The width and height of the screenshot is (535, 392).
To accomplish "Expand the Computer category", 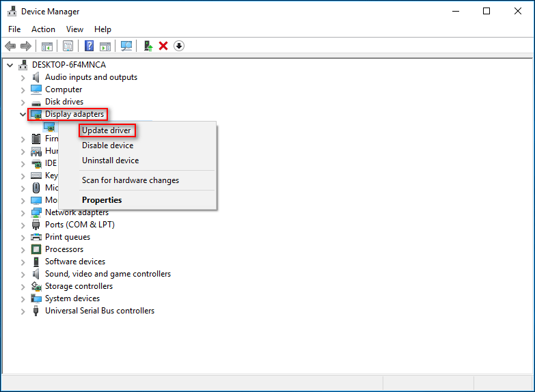I will coord(23,90).
